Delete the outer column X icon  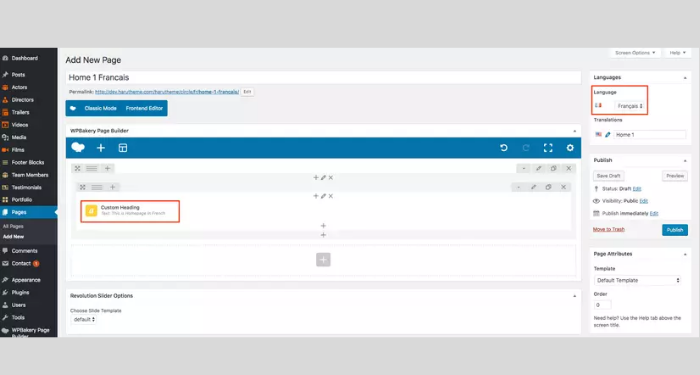point(331,178)
